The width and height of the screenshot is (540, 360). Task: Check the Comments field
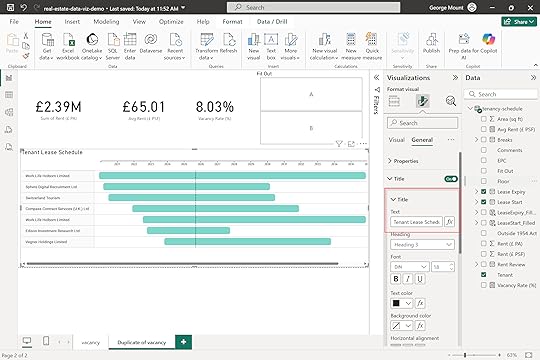tap(484, 150)
